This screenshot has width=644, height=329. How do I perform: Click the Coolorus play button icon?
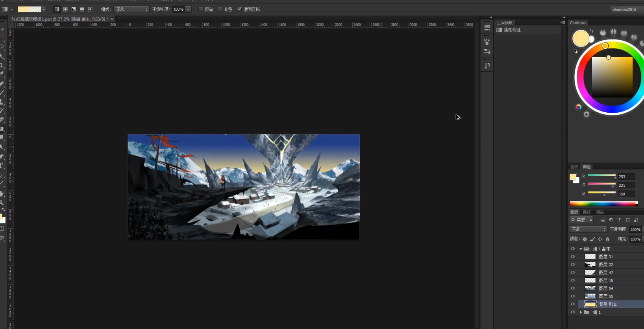587,114
